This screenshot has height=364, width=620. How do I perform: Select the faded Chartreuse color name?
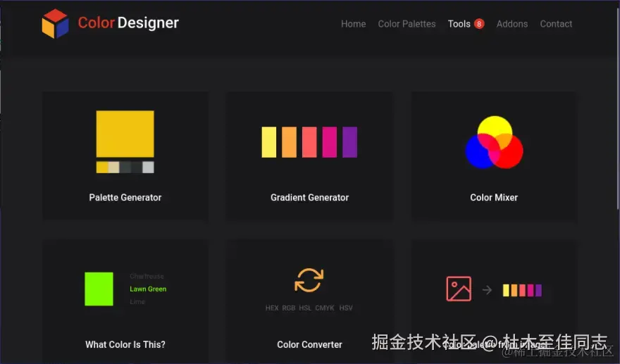(x=147, y=276)
